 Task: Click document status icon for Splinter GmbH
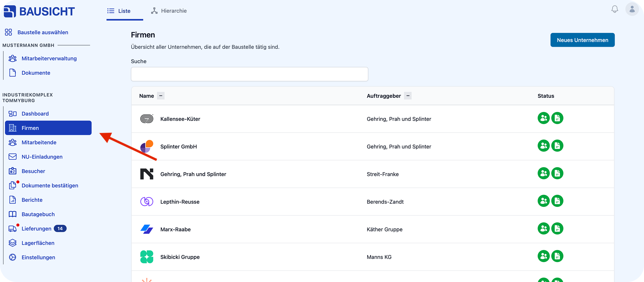(557, 145)
